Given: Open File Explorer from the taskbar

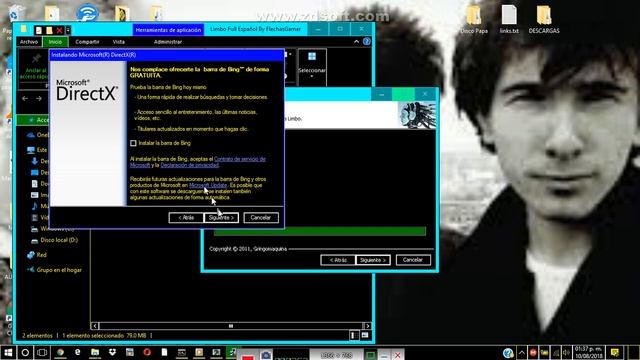Looking at the screenshot, I should pos(95,353).
